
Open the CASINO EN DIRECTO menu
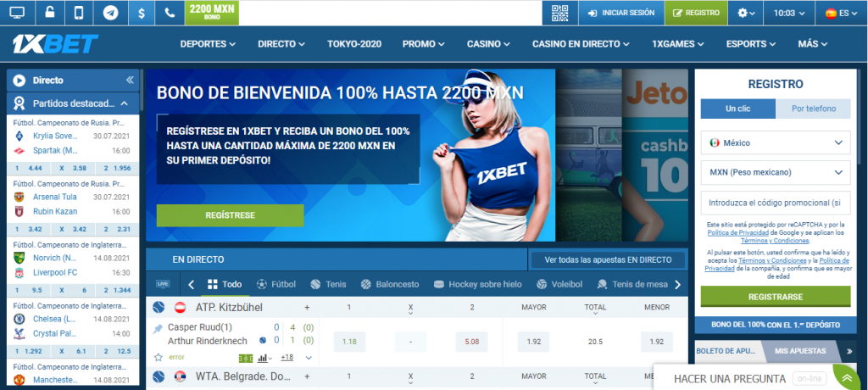point(581,44)
